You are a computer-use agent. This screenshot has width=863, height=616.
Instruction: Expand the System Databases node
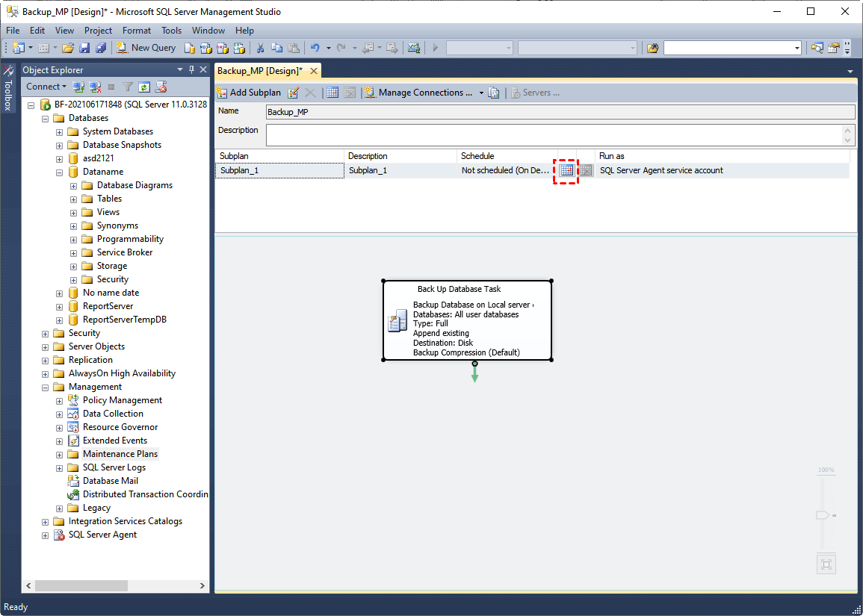60,132
